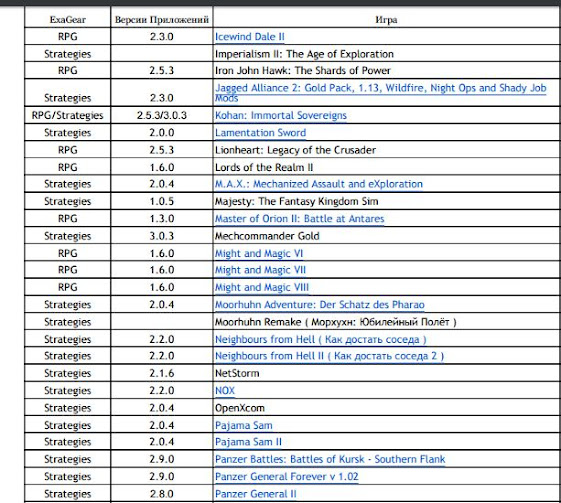Open the Lamentation Sword link
This screenshot has height=503, width=561.
[260, 133]
